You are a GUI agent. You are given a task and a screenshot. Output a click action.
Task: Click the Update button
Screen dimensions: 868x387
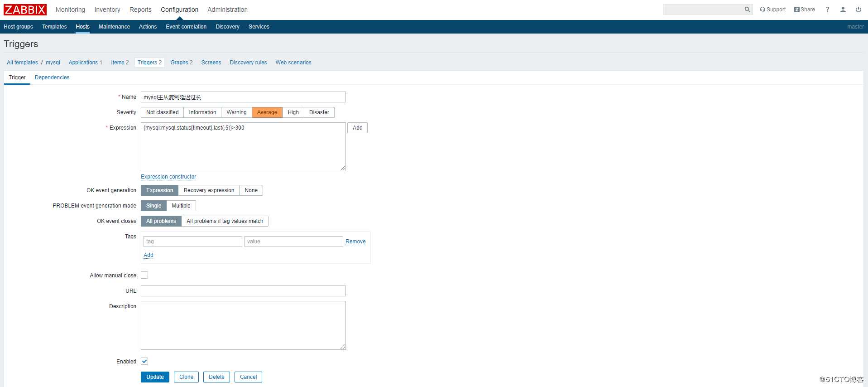[x=155, y=377]
